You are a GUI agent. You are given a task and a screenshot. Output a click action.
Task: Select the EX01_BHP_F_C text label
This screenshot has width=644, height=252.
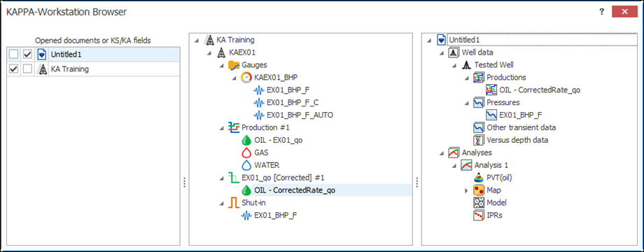(x=292, y=103)
